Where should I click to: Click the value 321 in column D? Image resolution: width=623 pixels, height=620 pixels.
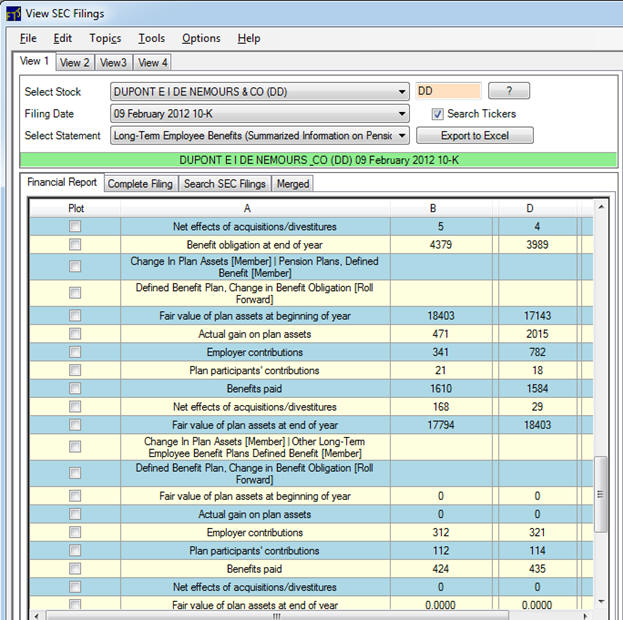[537, 532]
